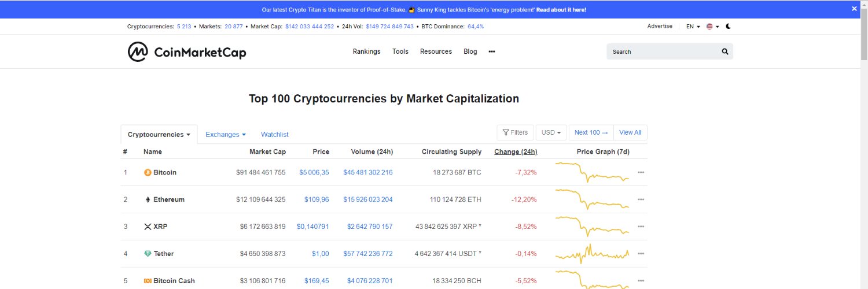Click into the Search input field

[663, 51]
